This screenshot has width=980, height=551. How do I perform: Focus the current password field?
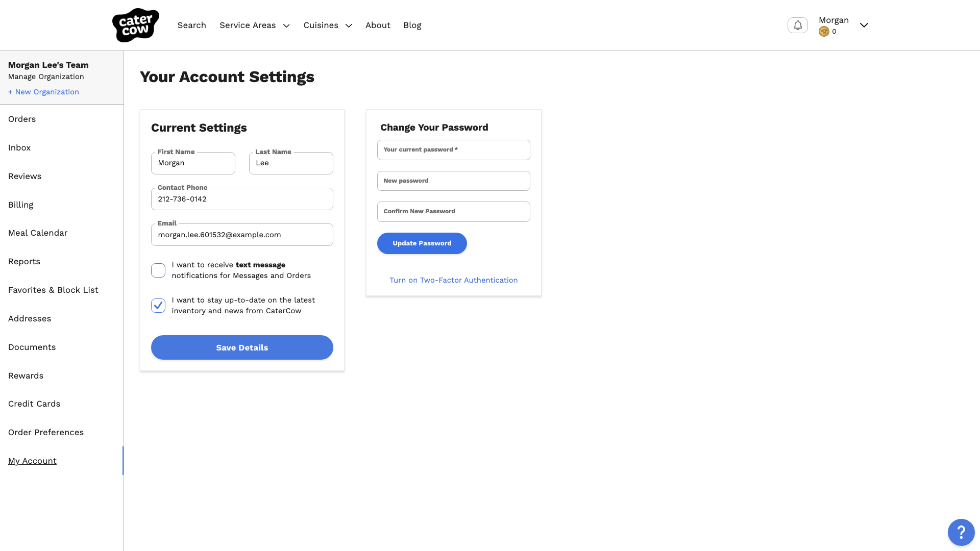coord(454,150)
